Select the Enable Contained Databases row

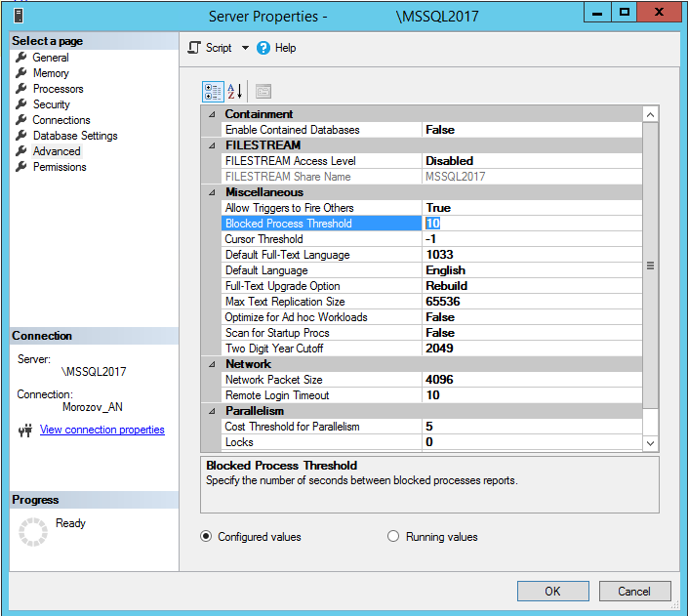coord(431,130)
